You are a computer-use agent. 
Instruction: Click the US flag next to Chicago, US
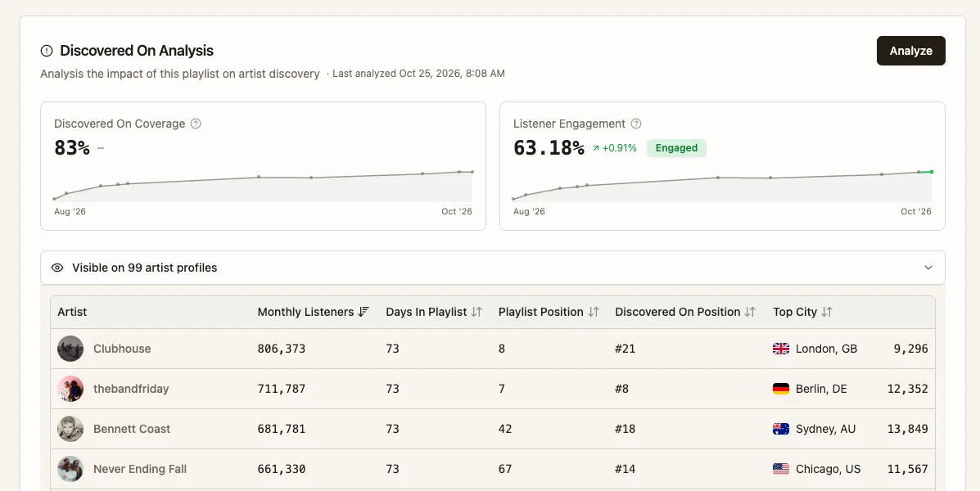[x=780, y=469]
